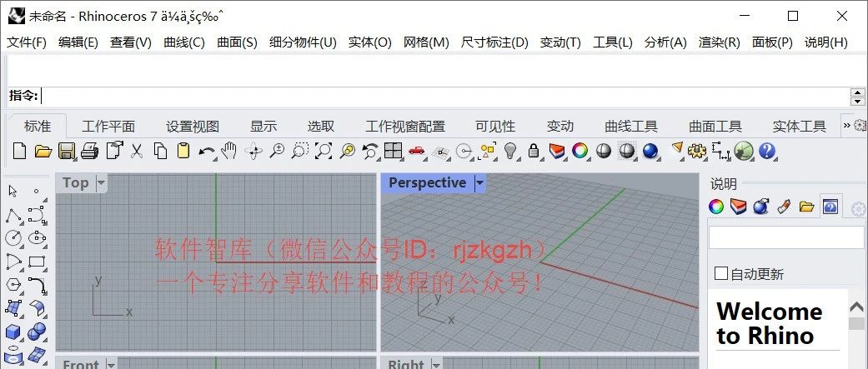
Task: Click help panel scrollbar up arrow
Action: pyautogui.click(x=856, y=307)
